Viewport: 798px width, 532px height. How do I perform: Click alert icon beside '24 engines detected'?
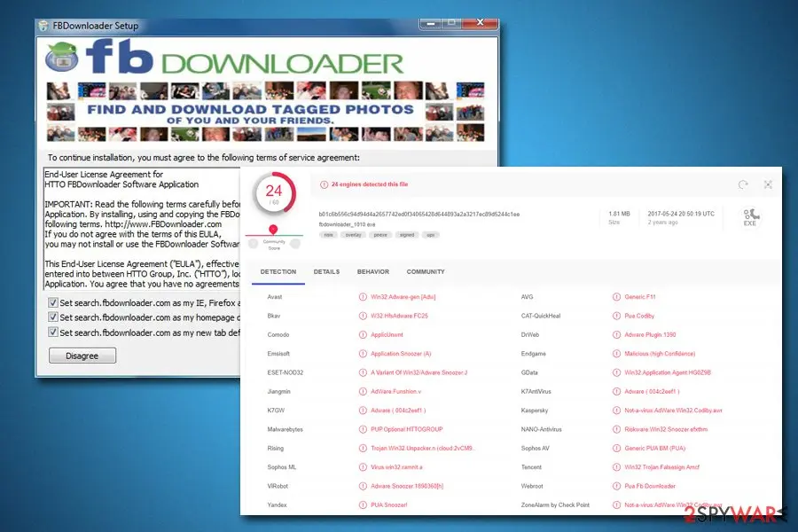coord(324,184)
